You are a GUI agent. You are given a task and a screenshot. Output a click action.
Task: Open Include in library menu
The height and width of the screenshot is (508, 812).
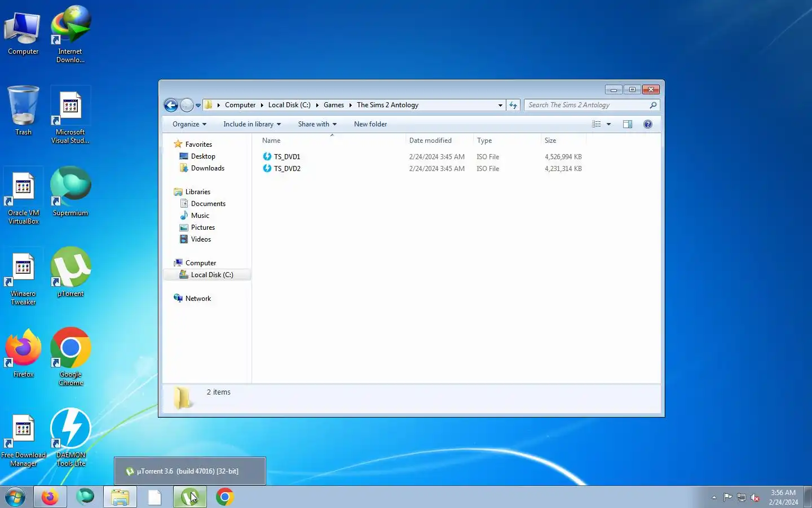click(x=252, y=124)
